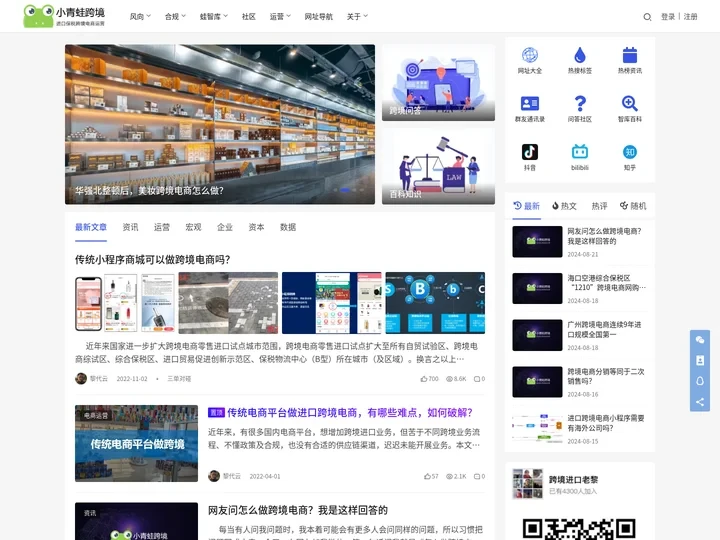Select the sidebar 热文 tab
Viewport: 720px width, 540px height.
564,206
